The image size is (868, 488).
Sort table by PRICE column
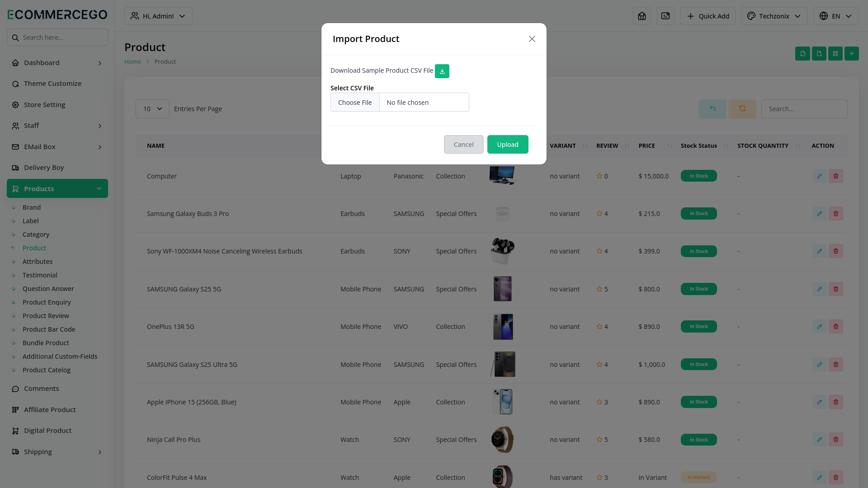[x=655, y=146]
